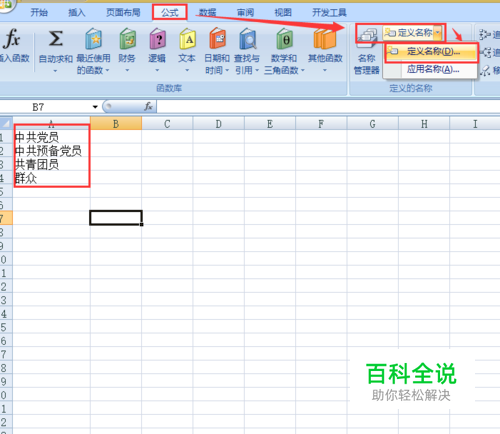
Task: Select the cell containing 共青团员
Action: (51, 164)
